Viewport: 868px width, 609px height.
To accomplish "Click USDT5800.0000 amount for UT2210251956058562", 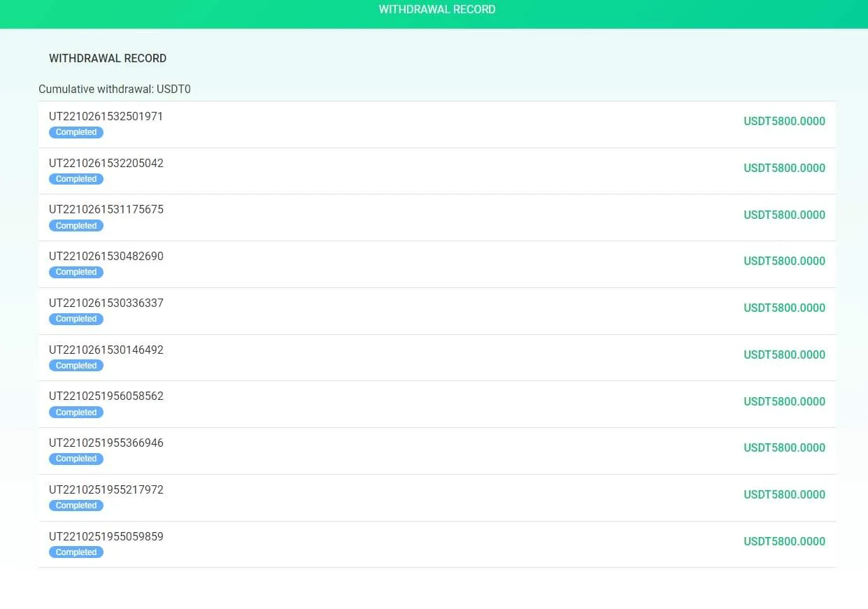I will point(784,402).
